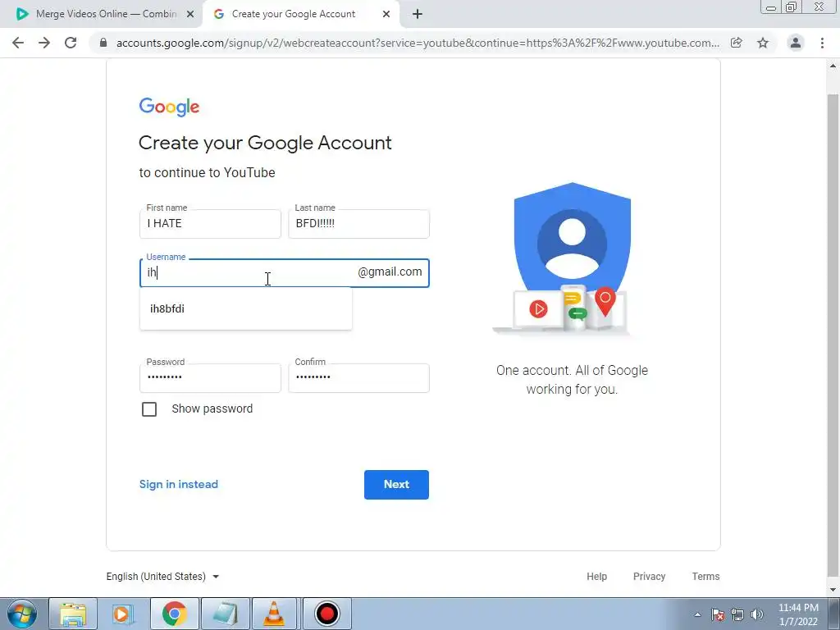
Task: Close the Create your Google Account tab
Action: pyautogui.click(x=386, y=15)
